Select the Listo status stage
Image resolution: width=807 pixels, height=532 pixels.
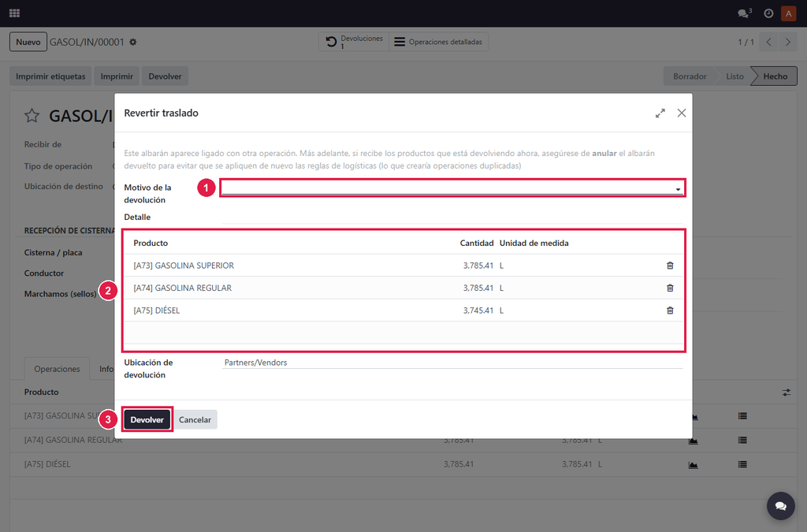[x=735, y=76]
